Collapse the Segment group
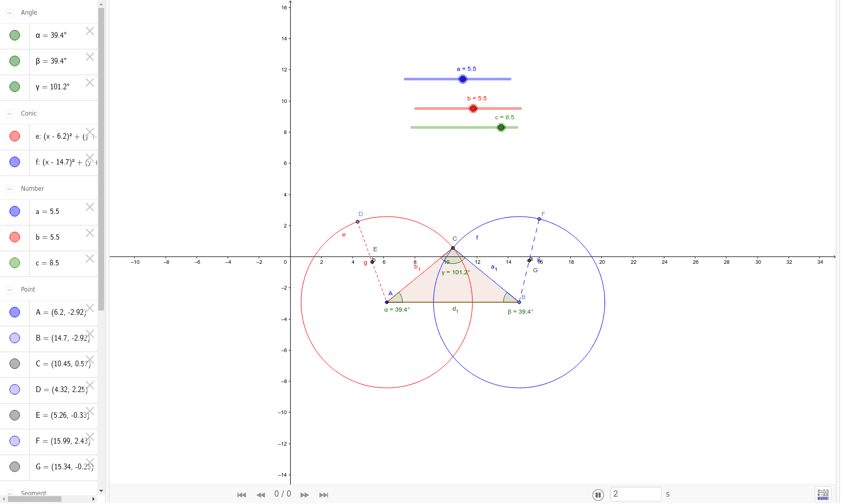 (x=9, y=493)
